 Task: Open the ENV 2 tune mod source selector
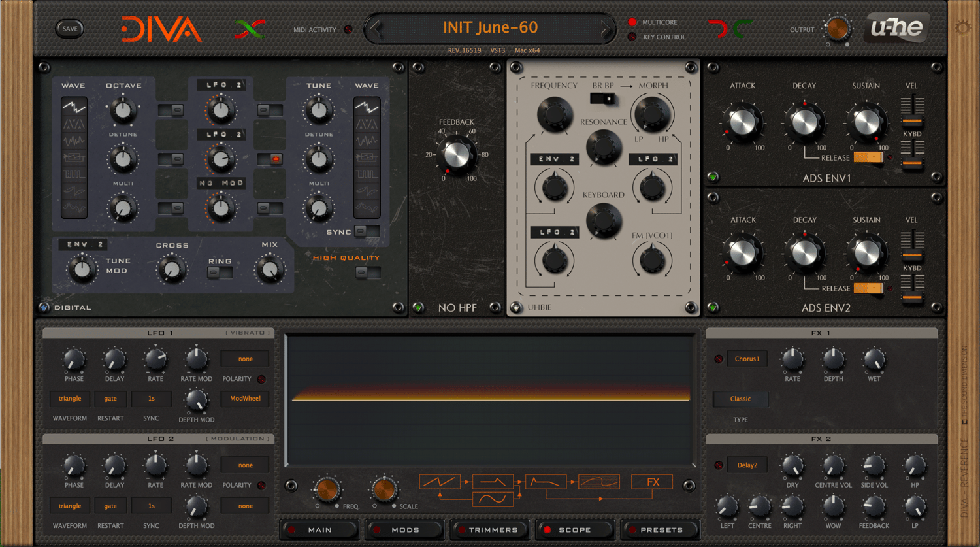pos(83,244)
